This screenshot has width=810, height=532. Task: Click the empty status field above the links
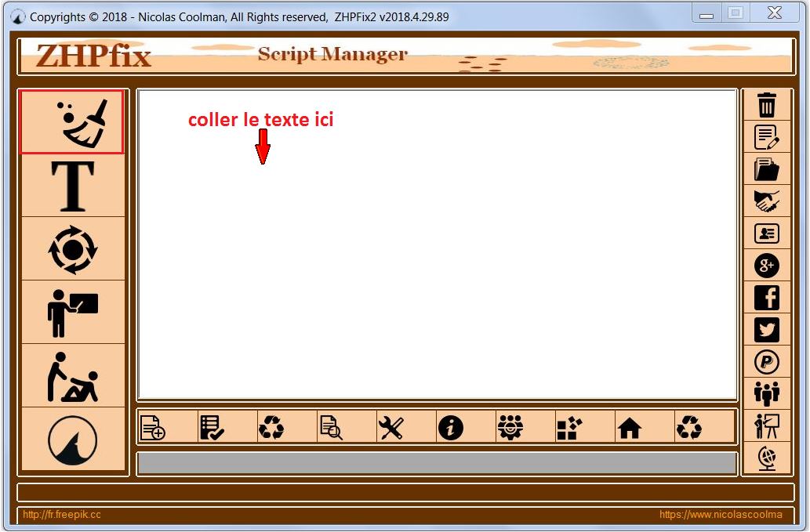coord(405,492)
